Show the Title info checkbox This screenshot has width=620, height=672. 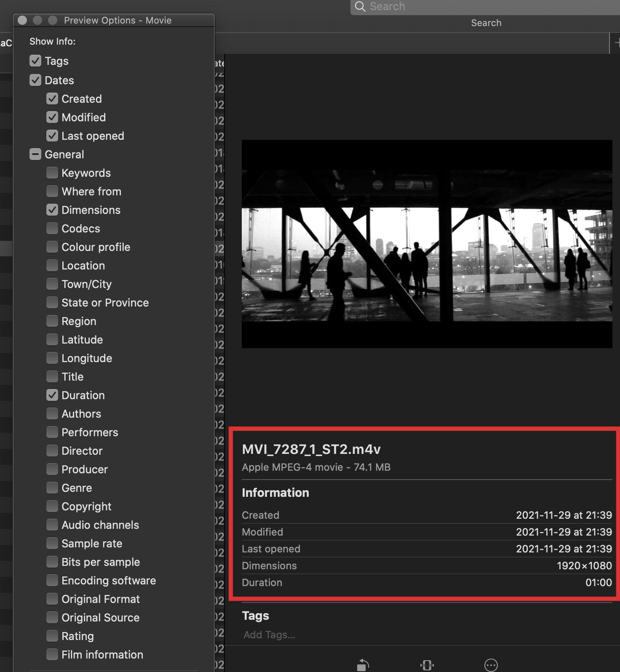click(x=52, y=376)
